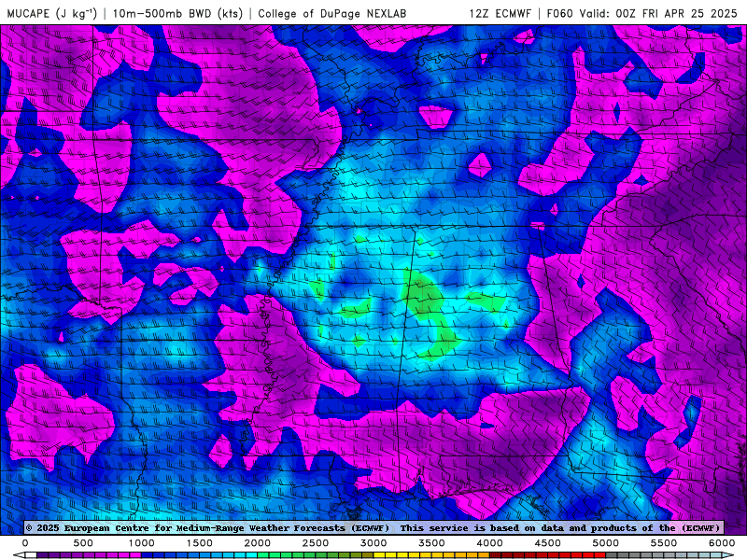The width and height of the screenshot is (747, 560).
Task: Click the 0 label on the color scale
Action: (x=25, y=543)
